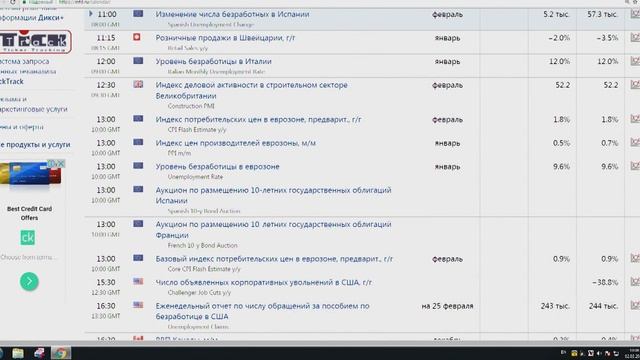Select the -38.8% previous value
The image size is (640, 360).
coord(605,282)
